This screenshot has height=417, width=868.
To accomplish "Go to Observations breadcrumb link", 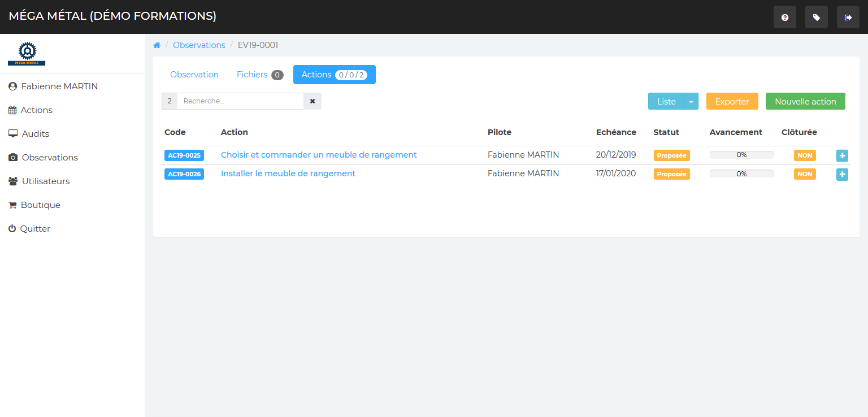I will [199, 45].
